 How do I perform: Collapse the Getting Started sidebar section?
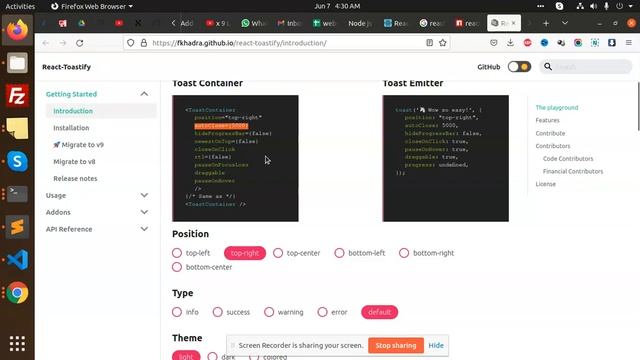click(144, 94)
